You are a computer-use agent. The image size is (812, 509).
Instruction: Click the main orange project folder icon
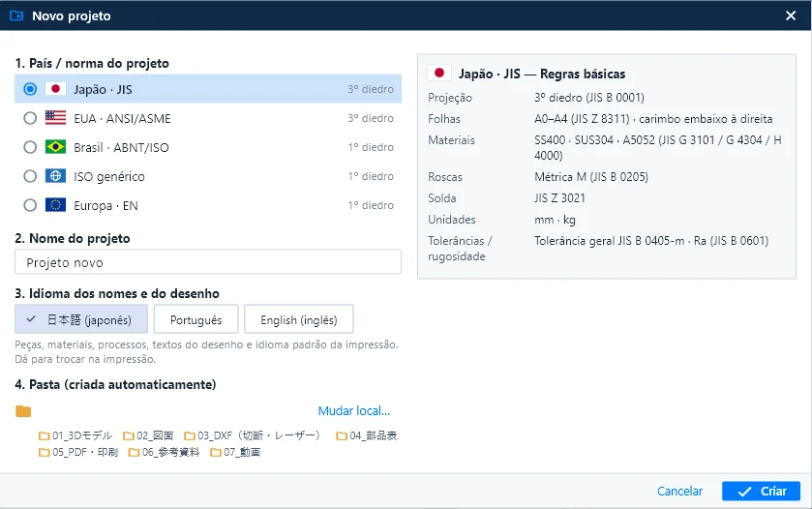click(x=23, y=411)
